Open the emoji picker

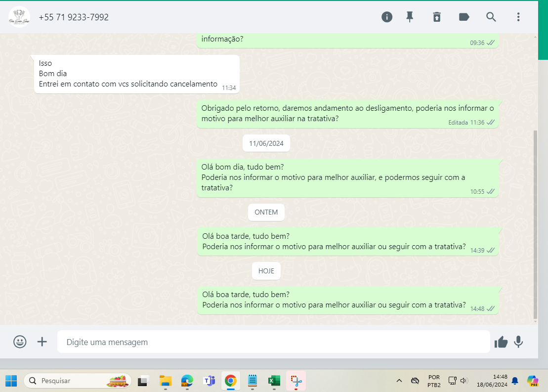point(20,342)
